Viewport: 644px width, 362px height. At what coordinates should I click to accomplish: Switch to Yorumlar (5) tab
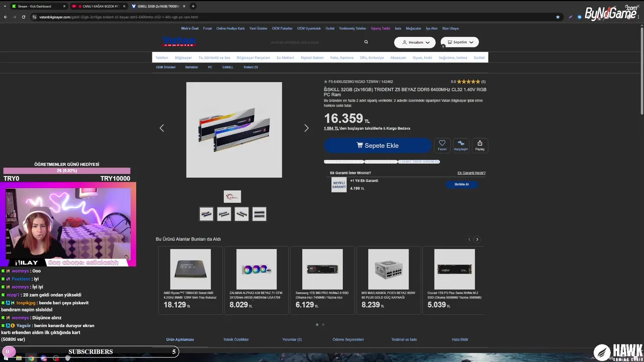(x=292, y=340)
